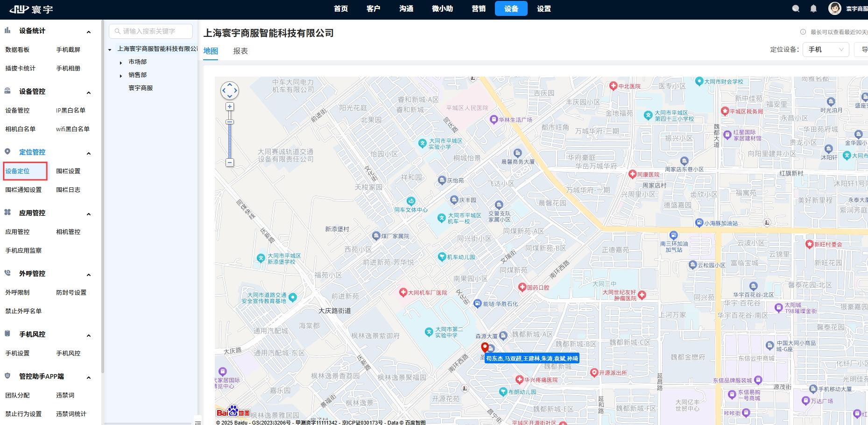Open the 定位设备 手机 dropdown
Image resolution: width=868 pixels, height=425 pixels.
coord(826,50)
